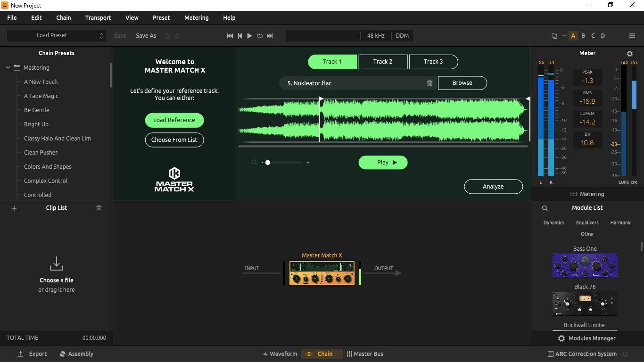Image resolution: width=644 pixels, height=362 pixels.
Task: Switch to the Track 2 tab
Action: click(x=383, y=62)
